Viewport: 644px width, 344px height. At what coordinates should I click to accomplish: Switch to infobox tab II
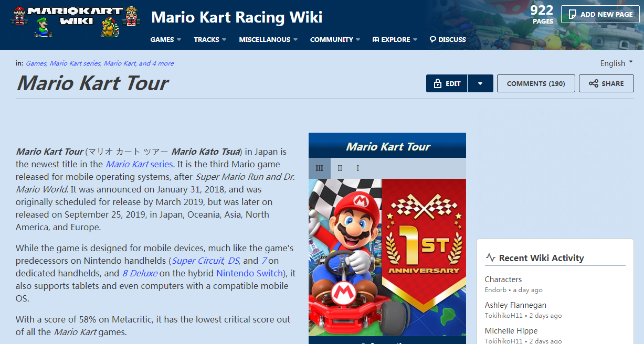pyautogui.click(x=340, y=168)
